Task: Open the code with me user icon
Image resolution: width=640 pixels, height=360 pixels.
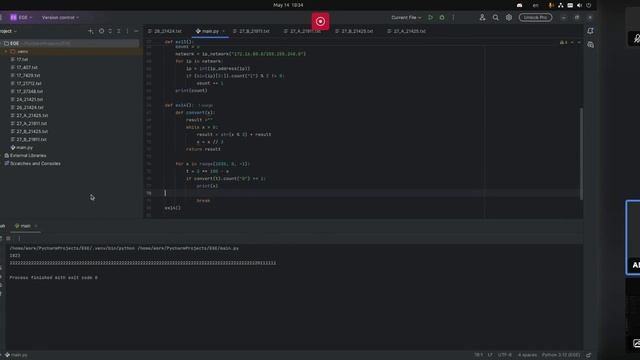Action: 482,18
